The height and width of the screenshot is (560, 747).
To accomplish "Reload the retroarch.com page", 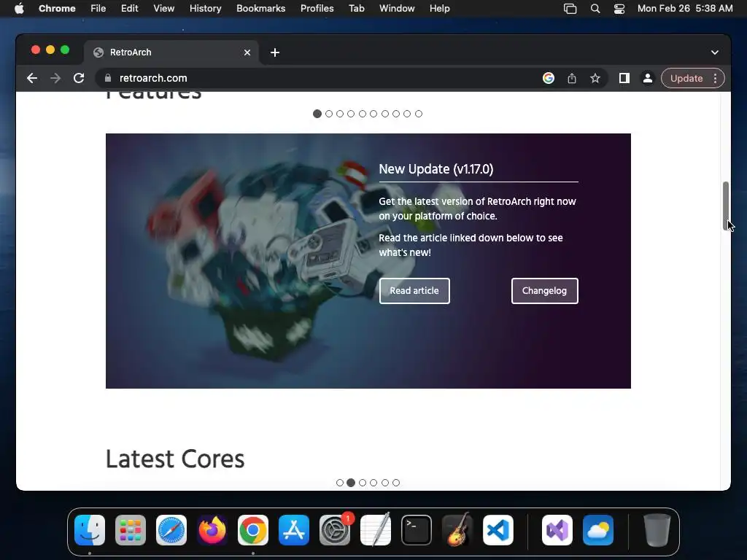I will click(x=79, y=78).
